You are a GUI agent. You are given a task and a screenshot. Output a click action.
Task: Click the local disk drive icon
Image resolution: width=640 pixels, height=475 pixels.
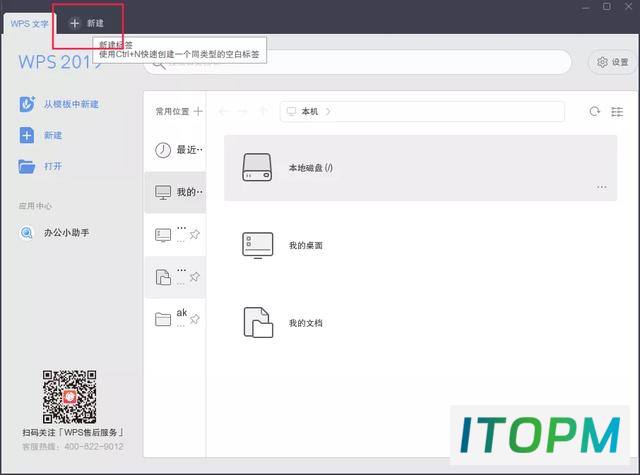point(257,167)
